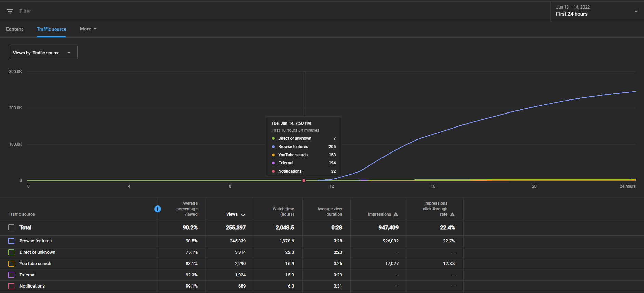The width and height of the screenshot is (644, 293).
Task: Open the Browse features traffic source link
Action: coord(36,241)
